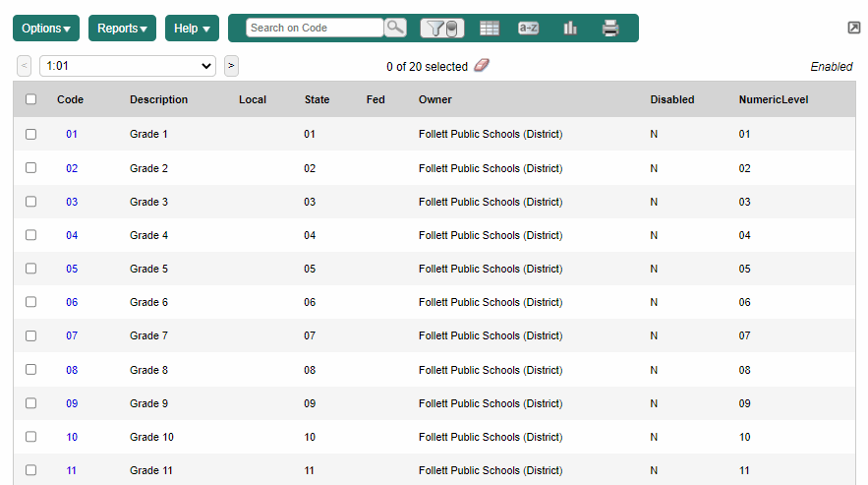868x485 pixels.
Task: Click the eraser clear selection icon
Action: (482, 65)
